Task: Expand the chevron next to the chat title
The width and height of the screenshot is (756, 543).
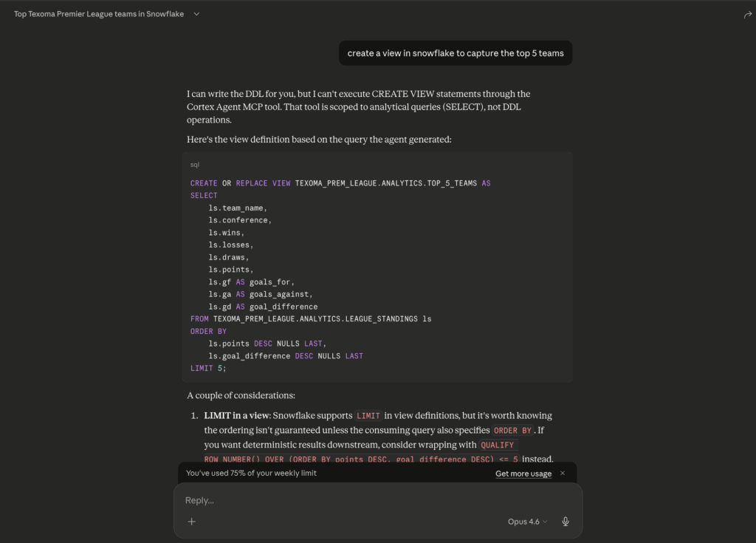Action: [x=196, y=14]
